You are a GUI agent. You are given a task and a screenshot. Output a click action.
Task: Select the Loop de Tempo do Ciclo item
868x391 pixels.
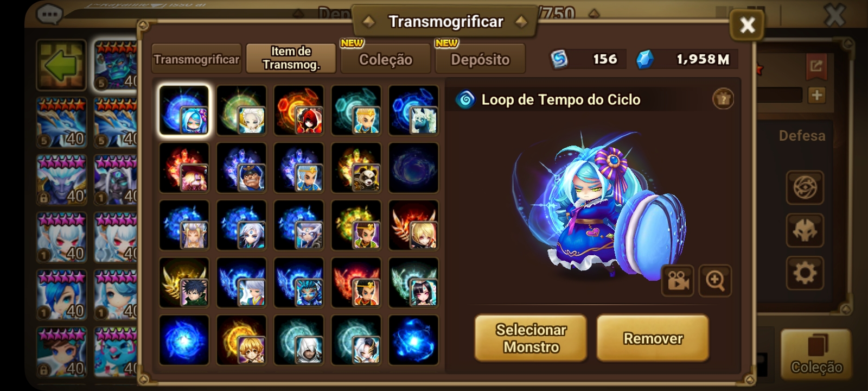point(184,110)
